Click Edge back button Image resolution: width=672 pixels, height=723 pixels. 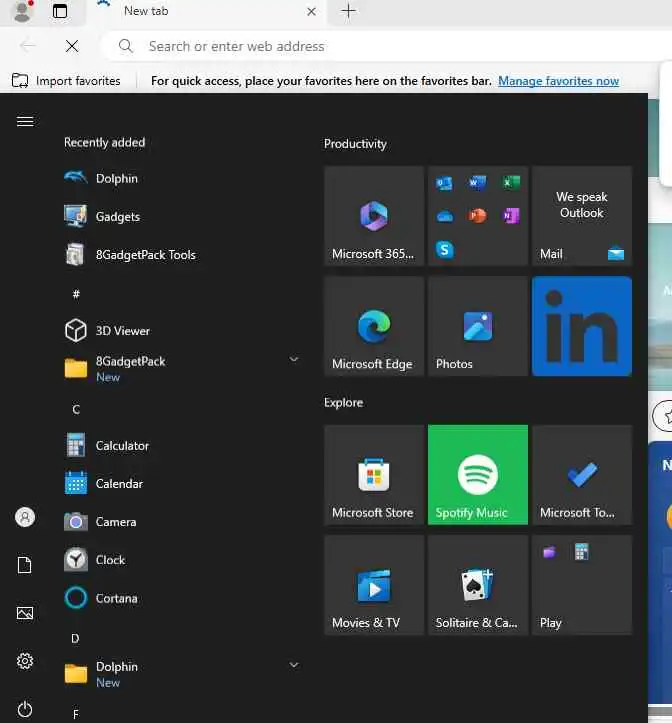tap(28, 46)
